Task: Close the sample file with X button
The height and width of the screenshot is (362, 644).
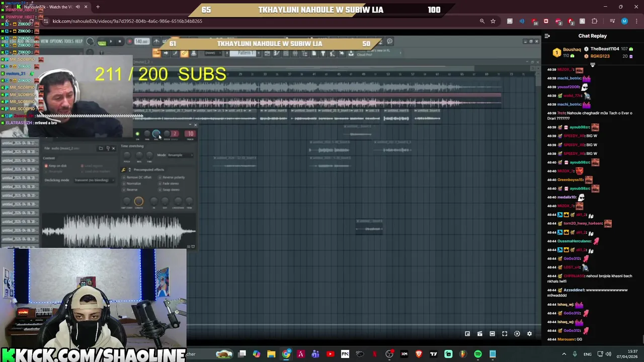Action: tap(113, 148)
